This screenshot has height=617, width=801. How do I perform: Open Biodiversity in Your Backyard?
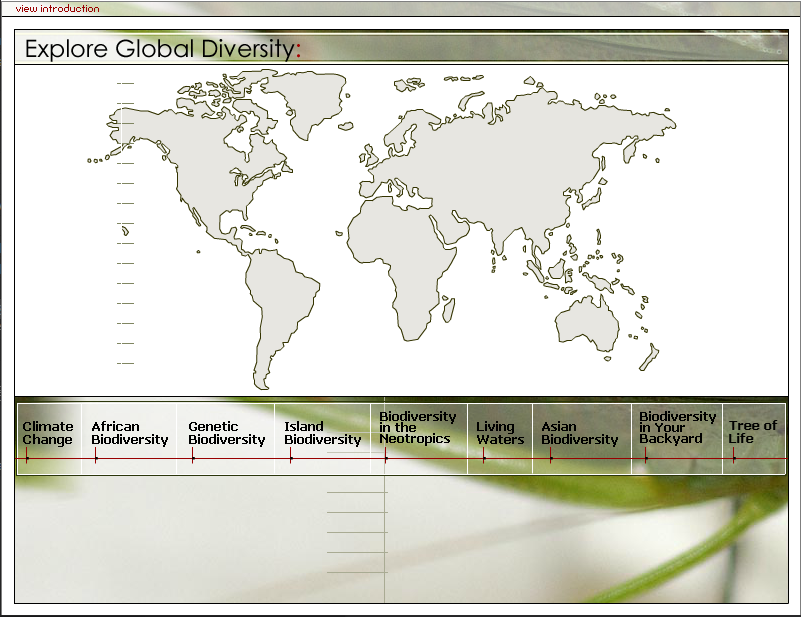(673, 430)
